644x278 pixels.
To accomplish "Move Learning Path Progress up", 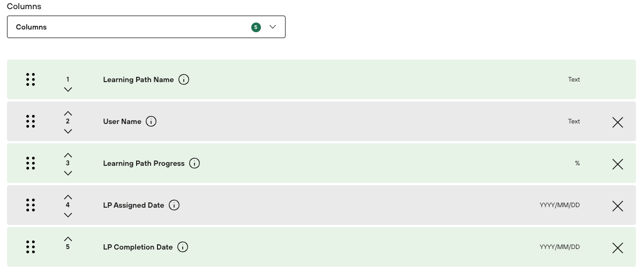I will pyautogui.click(x=68, y=155).
